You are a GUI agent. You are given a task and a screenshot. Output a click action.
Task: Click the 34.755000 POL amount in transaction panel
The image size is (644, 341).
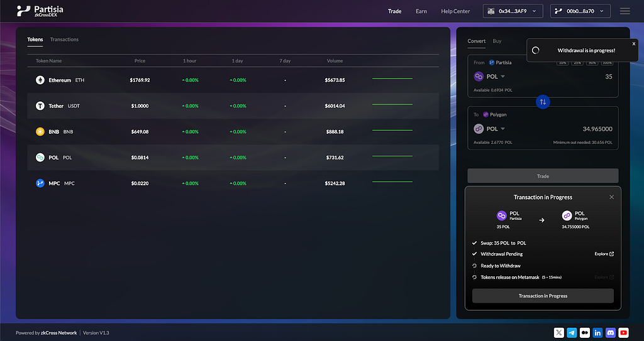(x=575, y=227)
